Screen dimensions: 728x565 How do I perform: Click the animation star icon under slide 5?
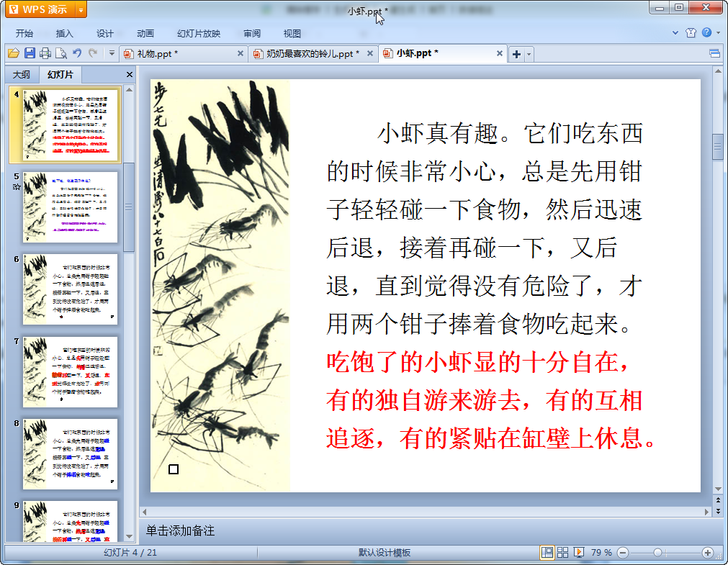17,186
